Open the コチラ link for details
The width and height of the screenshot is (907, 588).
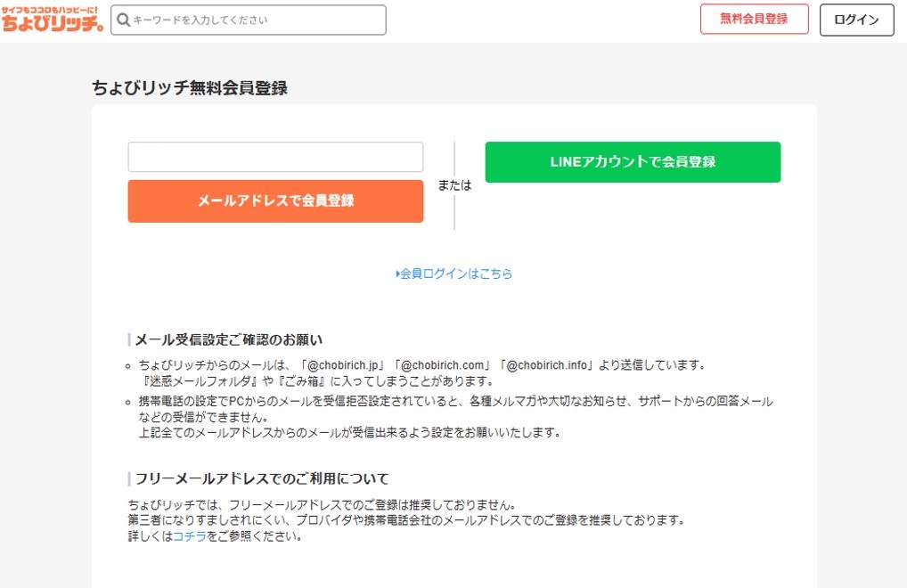click(189, 537)
